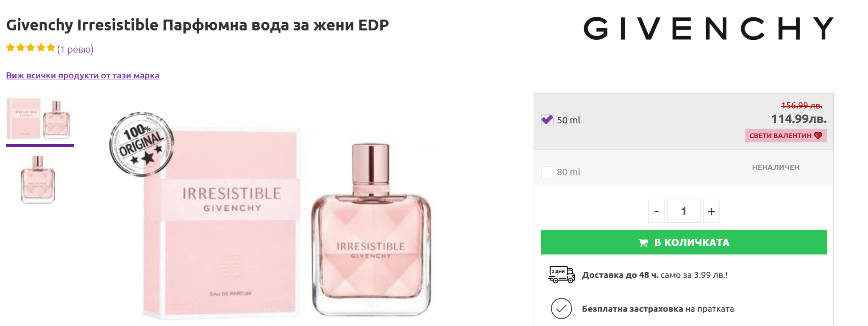Select the 50 ml size checkbox
This screenshot has width=868, height=326.
[x=547, y=120]
